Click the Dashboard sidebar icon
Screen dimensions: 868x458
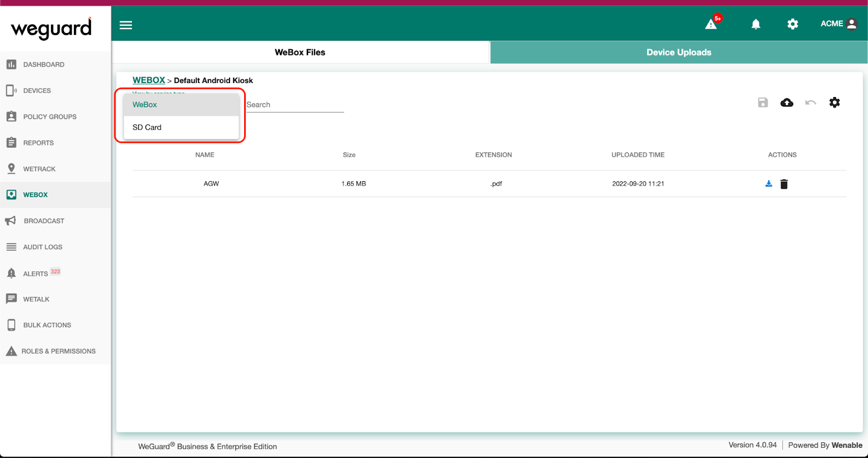(x=11, y=65)
